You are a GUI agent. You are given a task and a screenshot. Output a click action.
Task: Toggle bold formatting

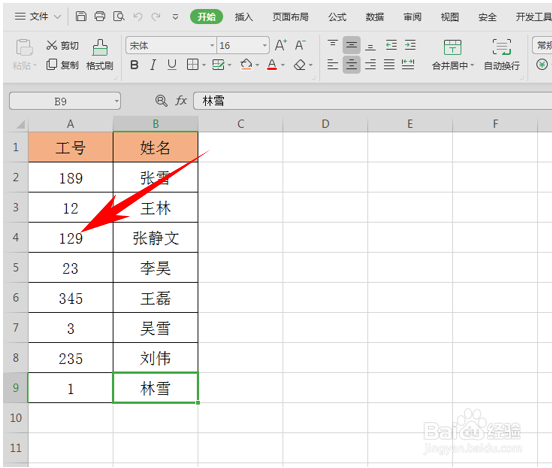pos(134,65)
